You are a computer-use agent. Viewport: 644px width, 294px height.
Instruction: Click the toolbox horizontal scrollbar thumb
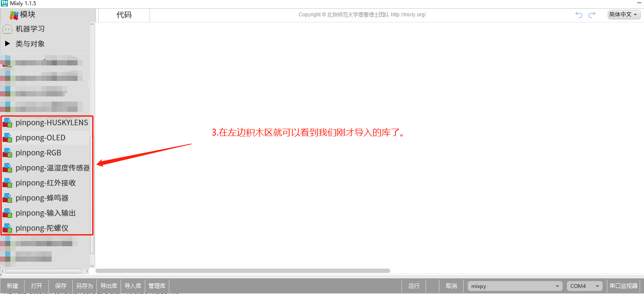pyautogui.click(x=44, y=271)
